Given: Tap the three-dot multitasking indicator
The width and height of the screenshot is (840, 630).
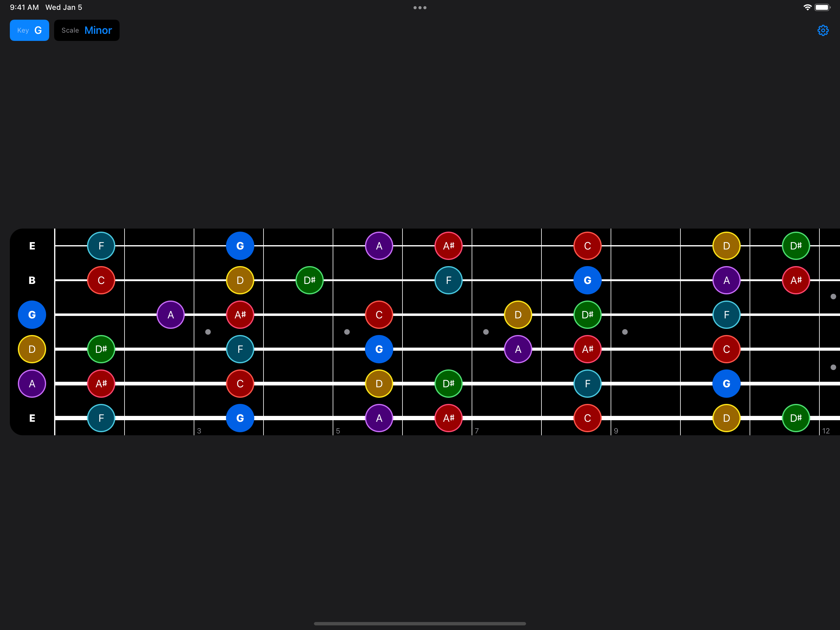Looking at the screenshot, I should pos(420,8).
